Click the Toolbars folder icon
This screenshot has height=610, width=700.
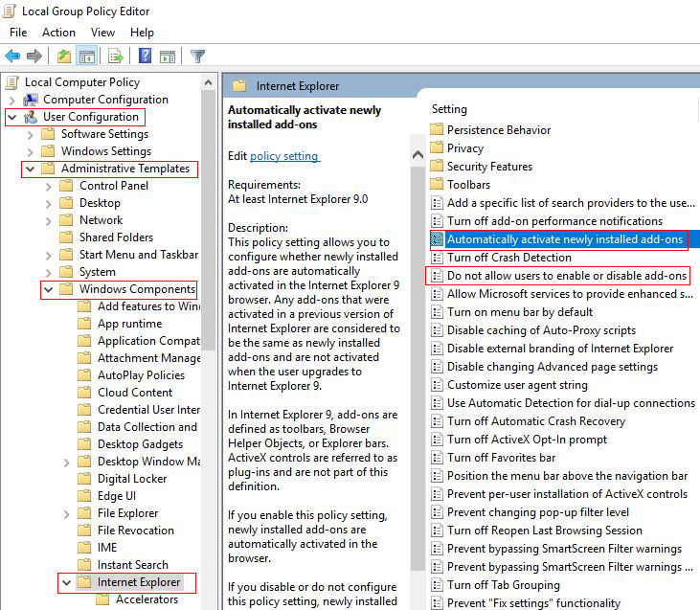tap(437, 184)
